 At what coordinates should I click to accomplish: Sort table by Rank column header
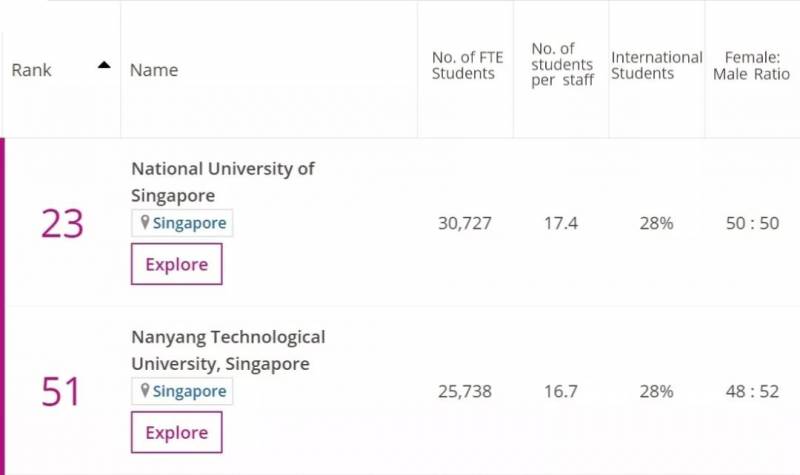(32, 70)
